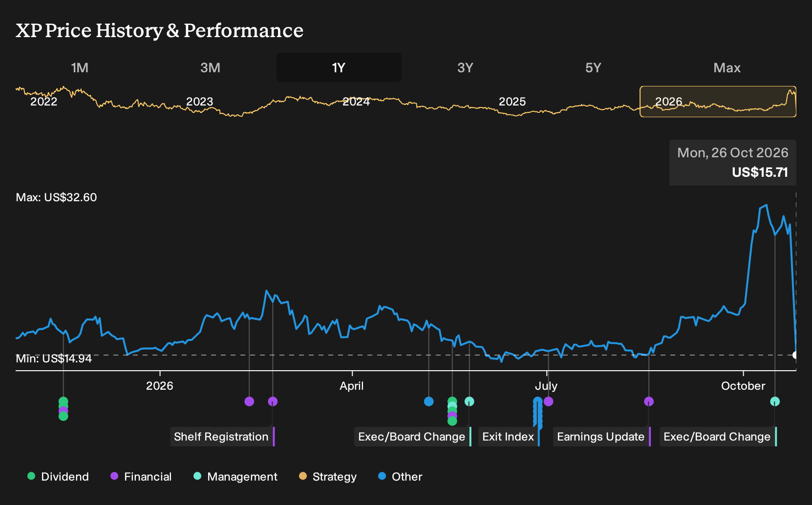Show the Max time range
812x505 pixels.
click(x=727, y=67)
